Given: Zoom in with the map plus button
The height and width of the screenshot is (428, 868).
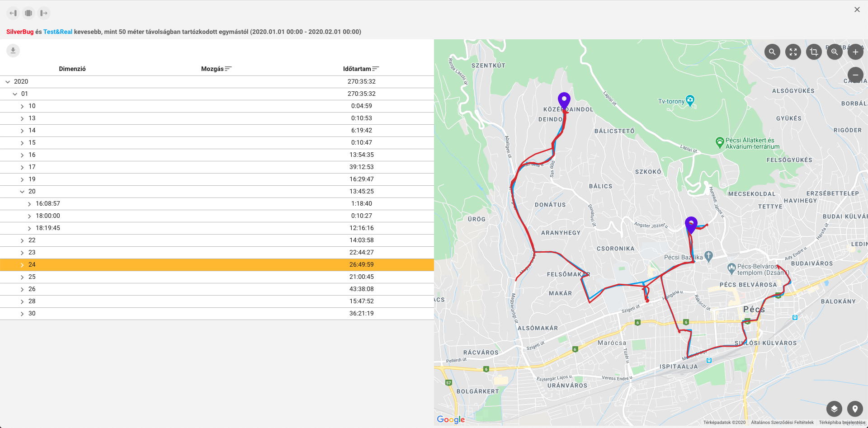Looking at the screenshot, I should [855, 52].
